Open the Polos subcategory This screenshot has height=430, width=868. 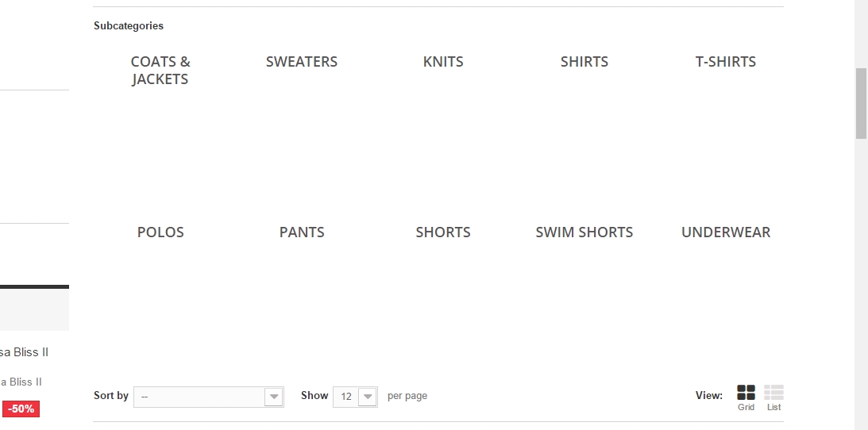point(160,232)
